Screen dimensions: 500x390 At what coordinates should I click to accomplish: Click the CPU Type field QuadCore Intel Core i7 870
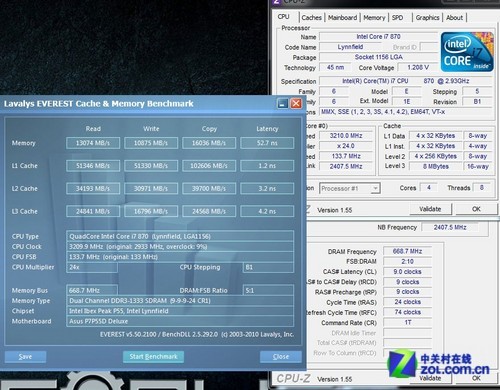(x=180, y=236)
